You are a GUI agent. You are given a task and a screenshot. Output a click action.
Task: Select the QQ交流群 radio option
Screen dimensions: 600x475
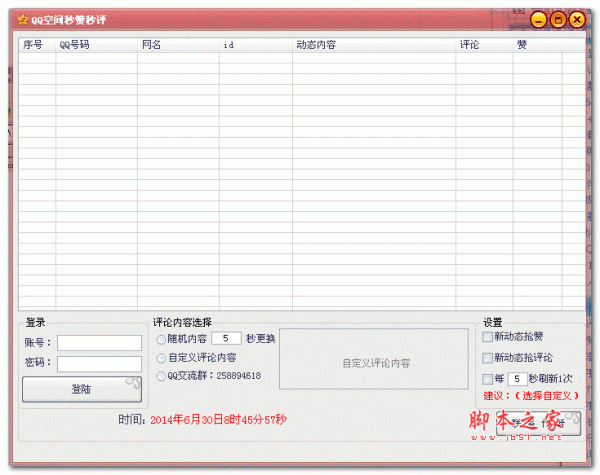161,376
